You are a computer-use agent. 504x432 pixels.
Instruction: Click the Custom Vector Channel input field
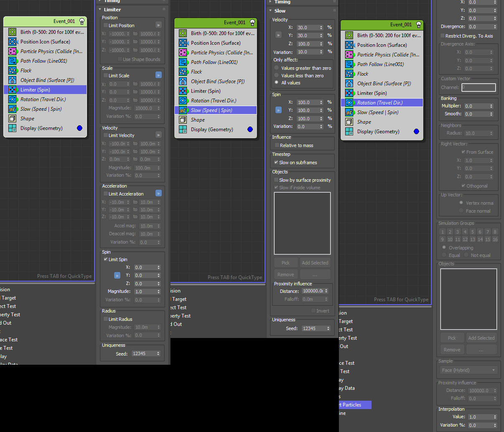[x=479, y=87]
